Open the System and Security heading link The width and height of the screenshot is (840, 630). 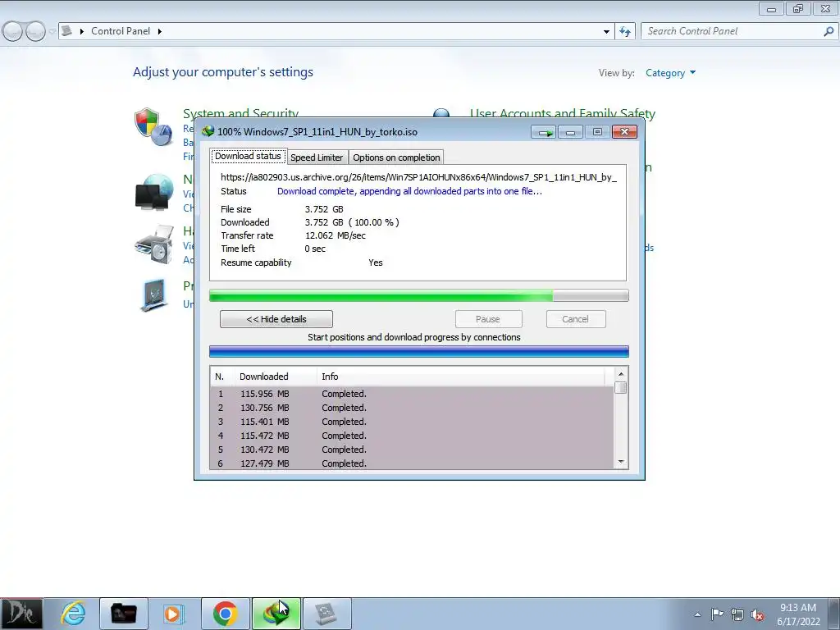240,113
